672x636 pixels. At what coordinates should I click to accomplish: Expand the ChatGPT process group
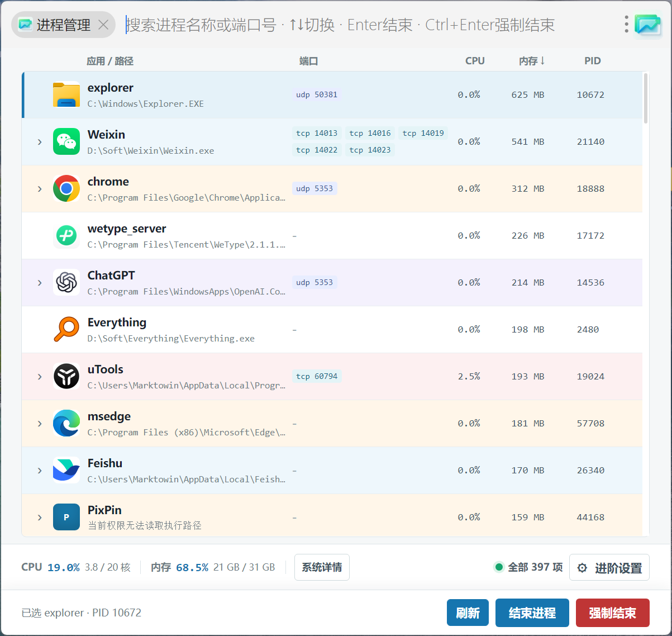point(40,283)
